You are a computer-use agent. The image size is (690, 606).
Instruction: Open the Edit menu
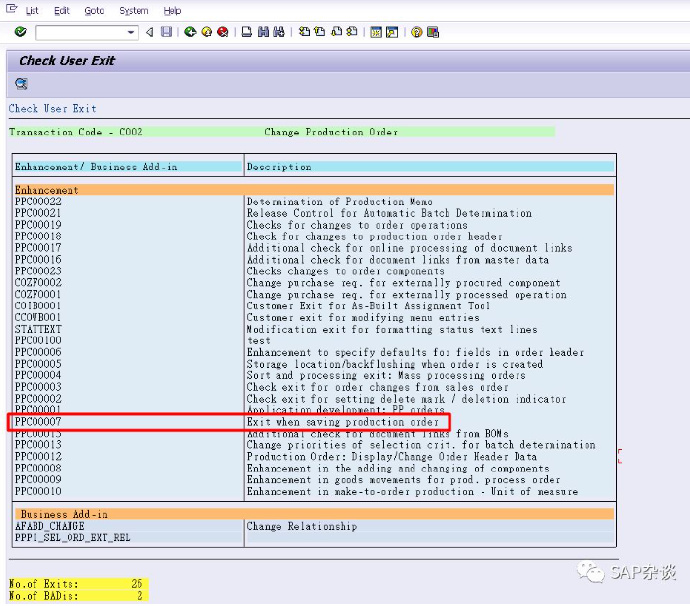click(62, 11)
